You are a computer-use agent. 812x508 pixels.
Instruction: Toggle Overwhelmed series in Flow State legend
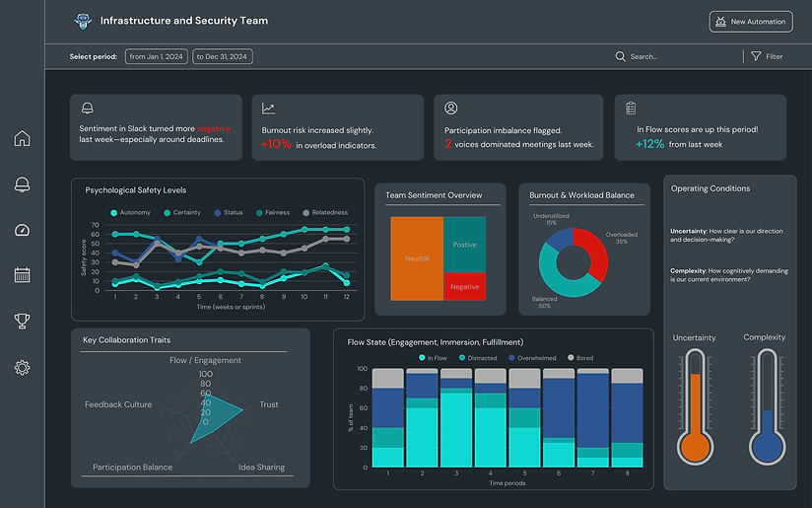coord(532,358)
